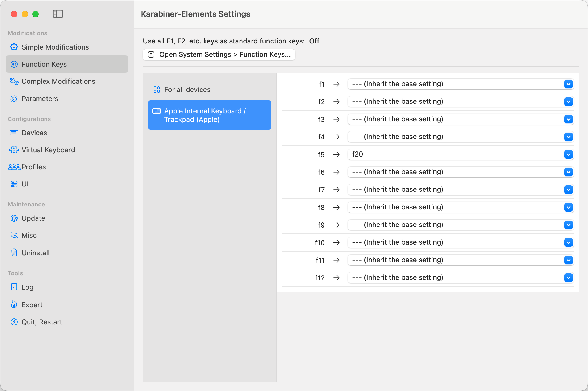Screen dimensions: 588x391
Task: View the Log page
Action: click(x=67, y=287)
